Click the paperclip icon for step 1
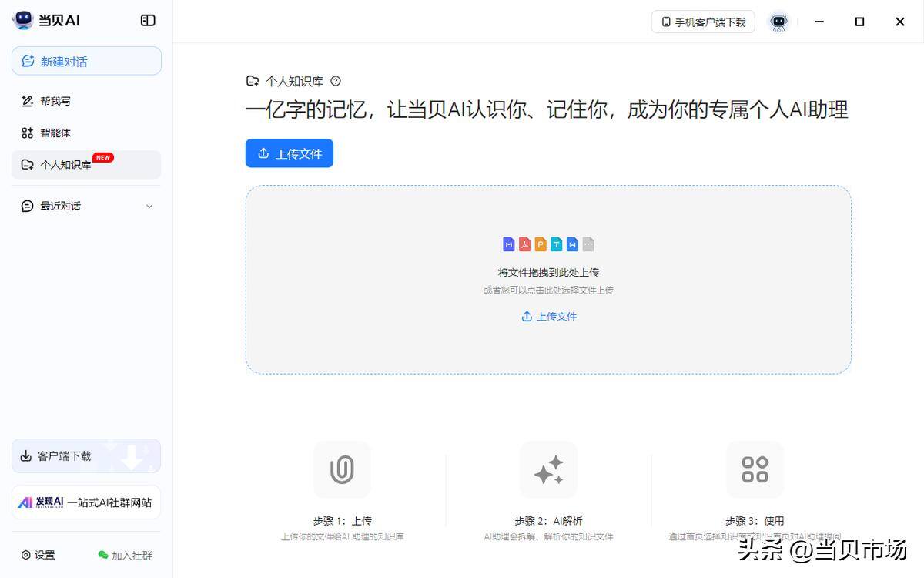 coord(342,469)
